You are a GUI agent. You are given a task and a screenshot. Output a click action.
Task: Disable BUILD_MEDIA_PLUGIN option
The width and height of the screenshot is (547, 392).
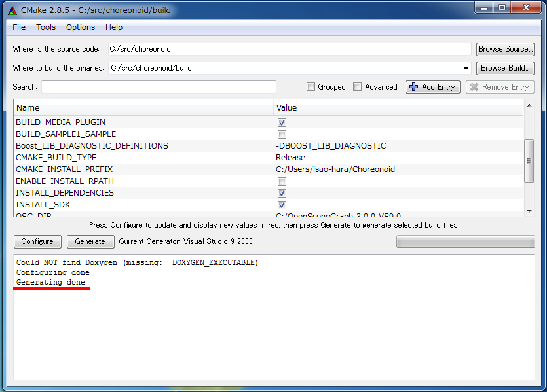[x=282, y=122]
